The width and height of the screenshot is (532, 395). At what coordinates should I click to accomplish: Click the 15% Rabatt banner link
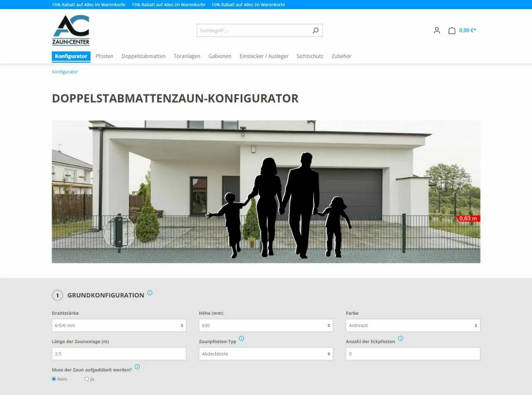click(x=88, y=5)
